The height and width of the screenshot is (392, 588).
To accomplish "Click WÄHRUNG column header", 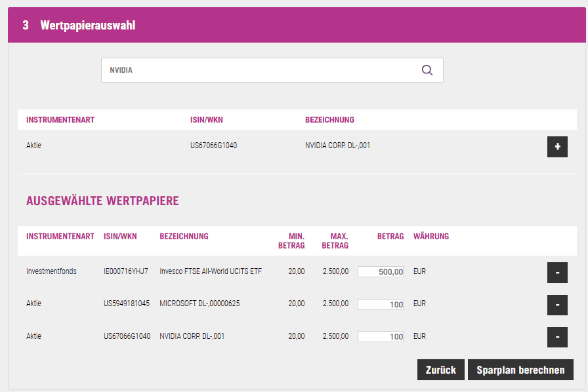I will tap(431, 237).
